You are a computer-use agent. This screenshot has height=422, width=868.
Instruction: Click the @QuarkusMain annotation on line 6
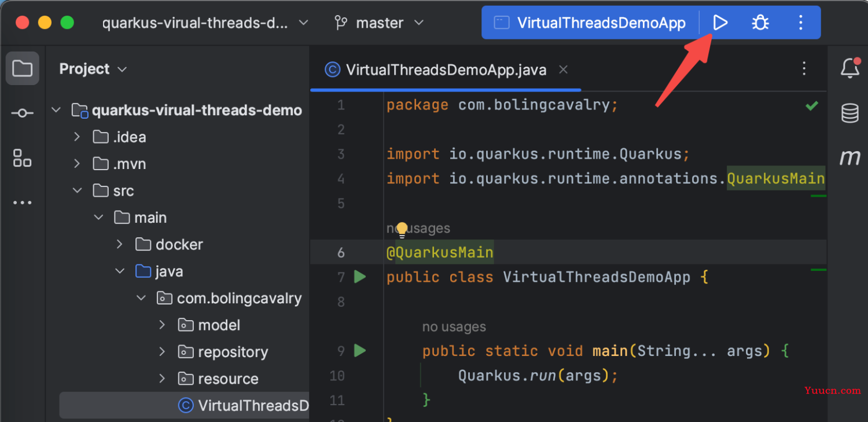tap(440, 252)
